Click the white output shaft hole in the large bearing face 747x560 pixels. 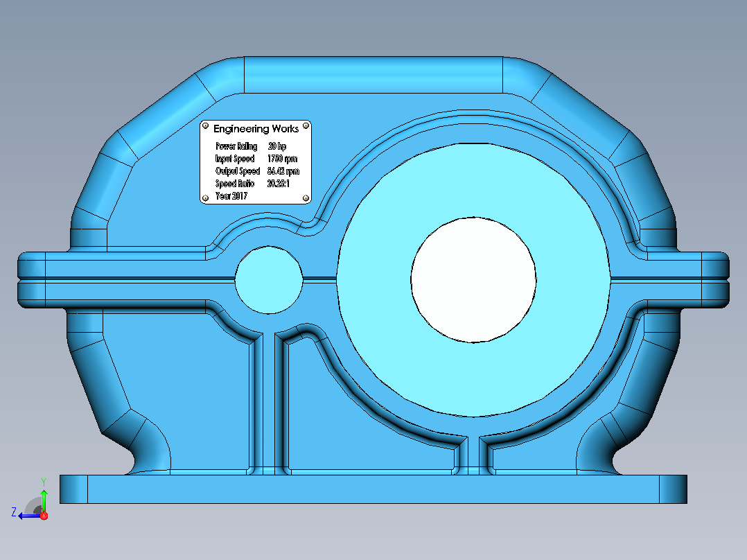click(473, 280)
